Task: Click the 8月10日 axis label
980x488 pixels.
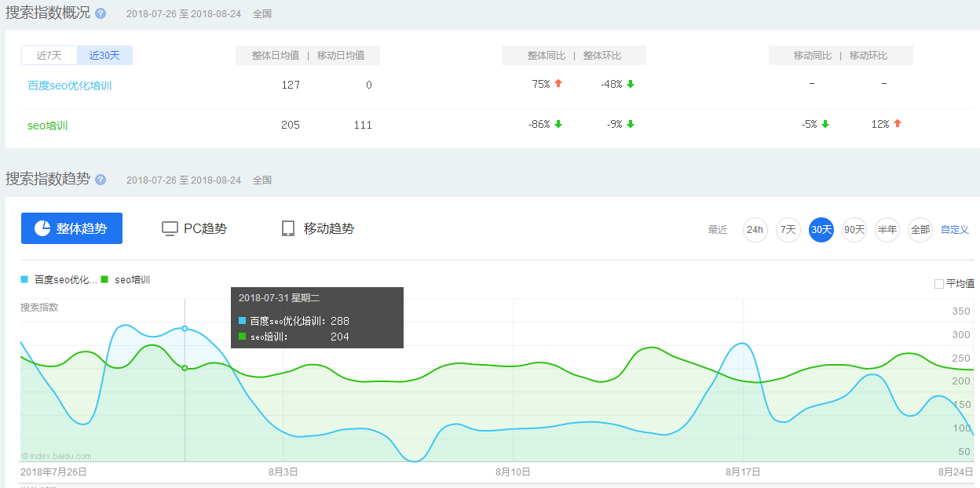Action: [x=513, y=472]
